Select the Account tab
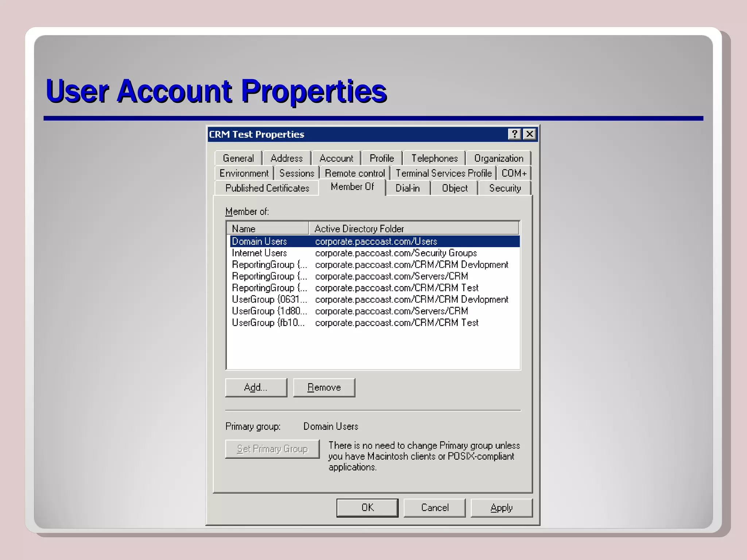This screenshot has width=747, height=560. [336, 158]
